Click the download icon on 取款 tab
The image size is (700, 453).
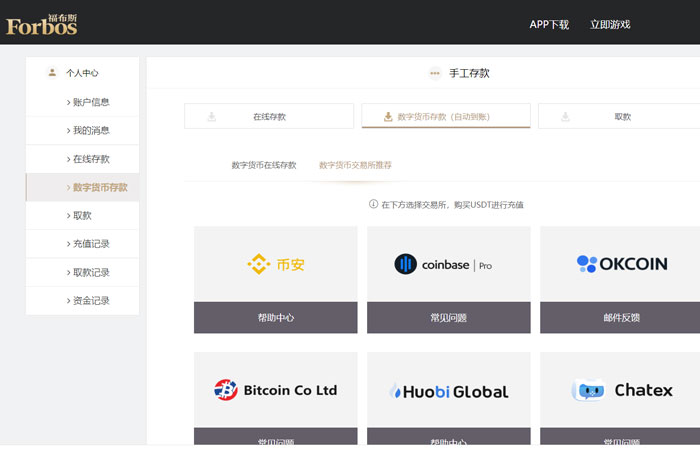565,117
